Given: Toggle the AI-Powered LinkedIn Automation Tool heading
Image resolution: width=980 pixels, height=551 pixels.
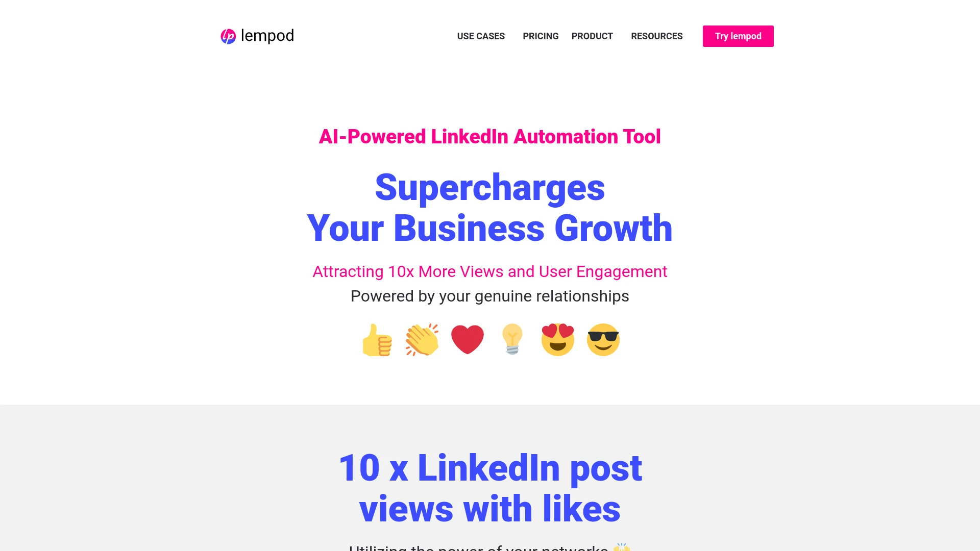Looking at the screenshot, I should pyautogui.click(x=490, y=137).
